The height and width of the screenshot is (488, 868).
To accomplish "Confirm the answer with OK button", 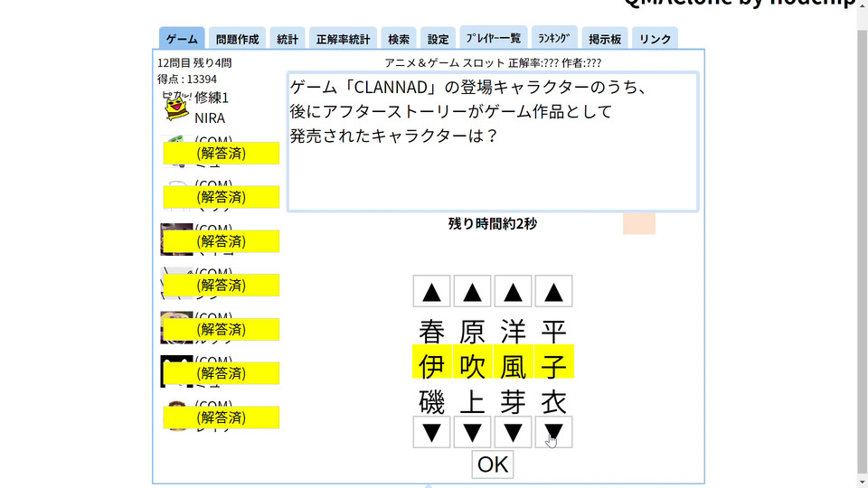I will click(x=493, y=465).
